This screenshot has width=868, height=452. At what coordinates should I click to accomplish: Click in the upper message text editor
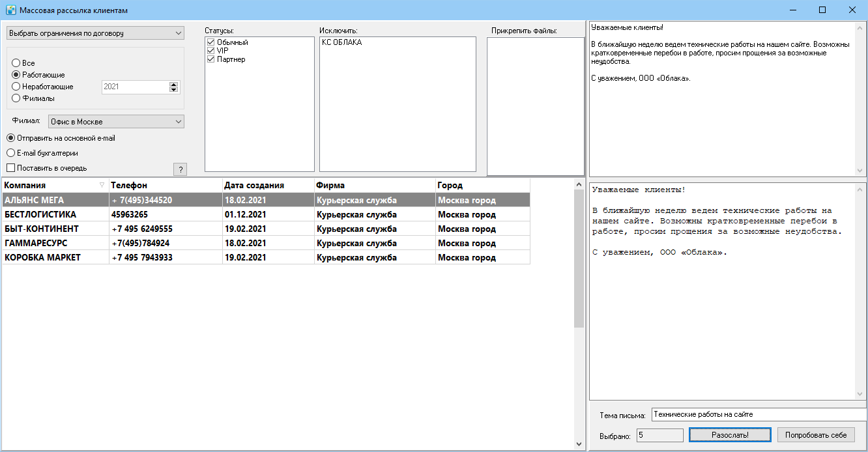click(723, 99)
